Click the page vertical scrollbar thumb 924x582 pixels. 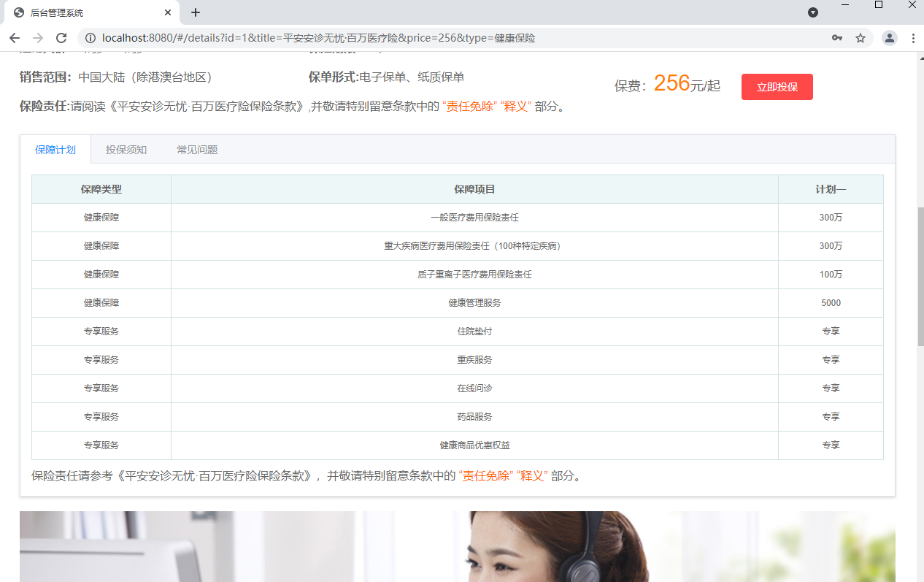click(x=920, y=276)
